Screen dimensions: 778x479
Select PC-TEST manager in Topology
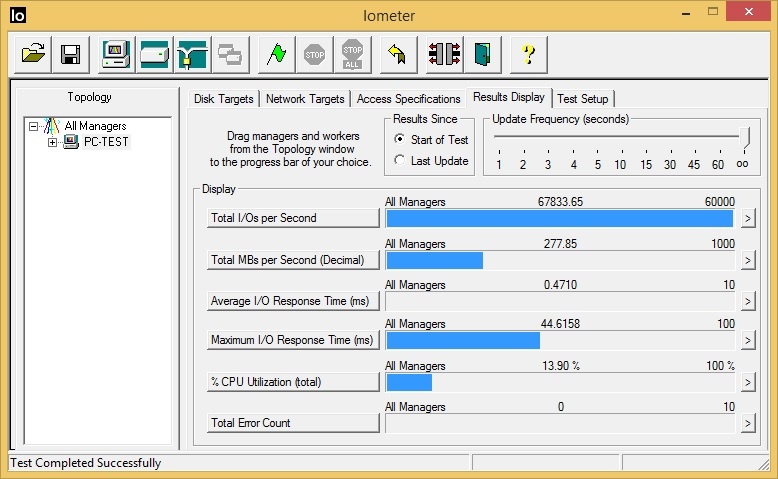(106, 142)
